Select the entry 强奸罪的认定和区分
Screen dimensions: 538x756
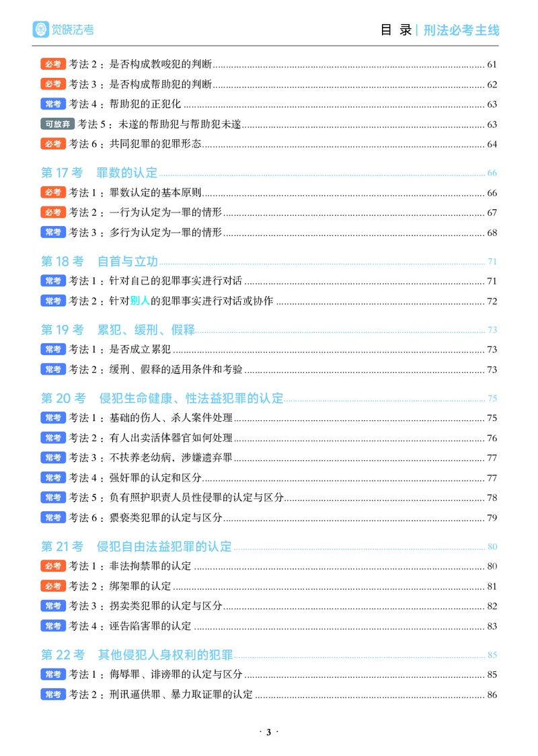(x=155, y=478)
